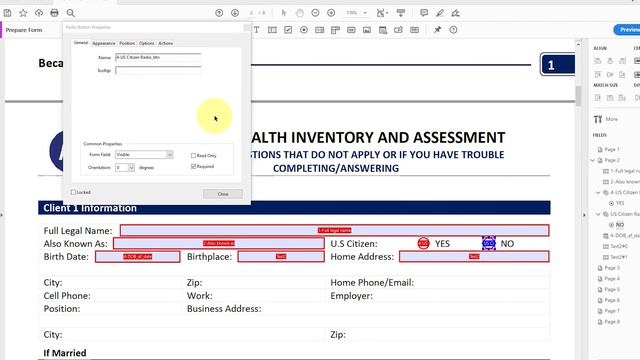Click the Also Known As form field
The height and width of the screenshot is (360, 640).
(x=219, y=243)
